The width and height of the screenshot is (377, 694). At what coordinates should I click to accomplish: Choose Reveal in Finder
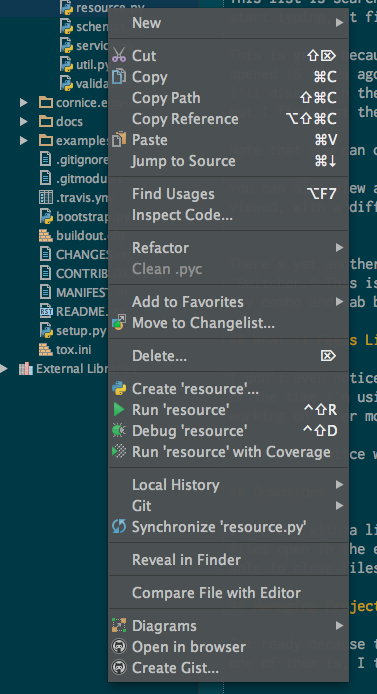[x=228, y=560]
